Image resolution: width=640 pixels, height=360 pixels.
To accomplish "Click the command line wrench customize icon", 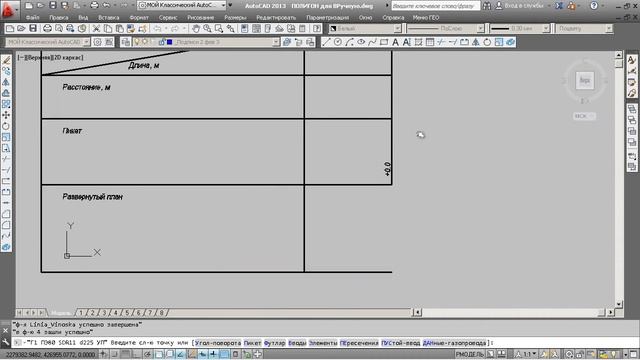I will click(x=5, y=342).
